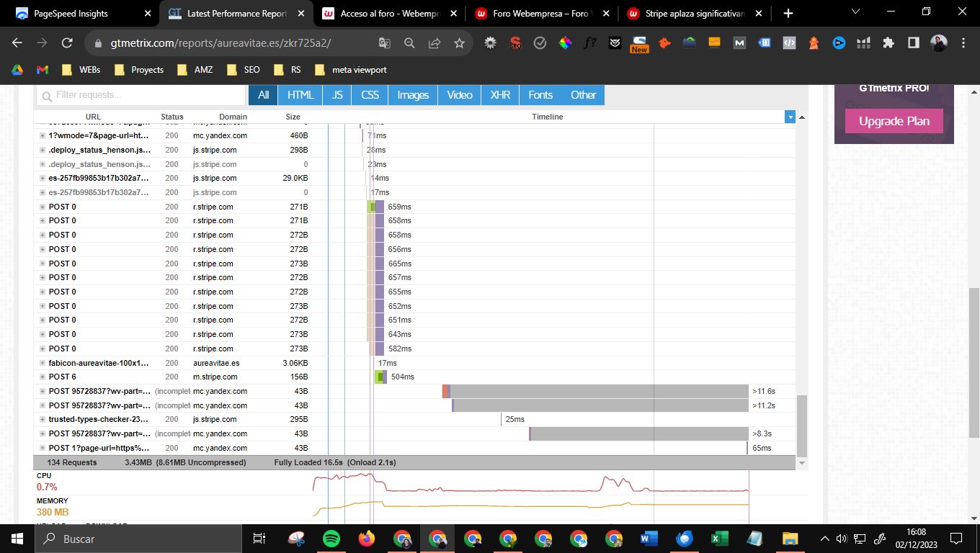Open the Gmail bookmark icon
Screen dimensions: 980x553
point(43,70)
